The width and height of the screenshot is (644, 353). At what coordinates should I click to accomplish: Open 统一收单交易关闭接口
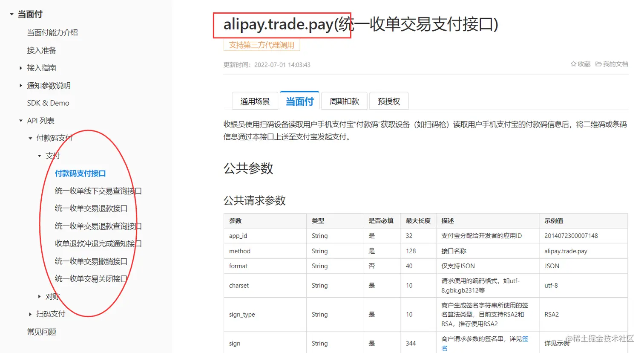tap(91, 279)
